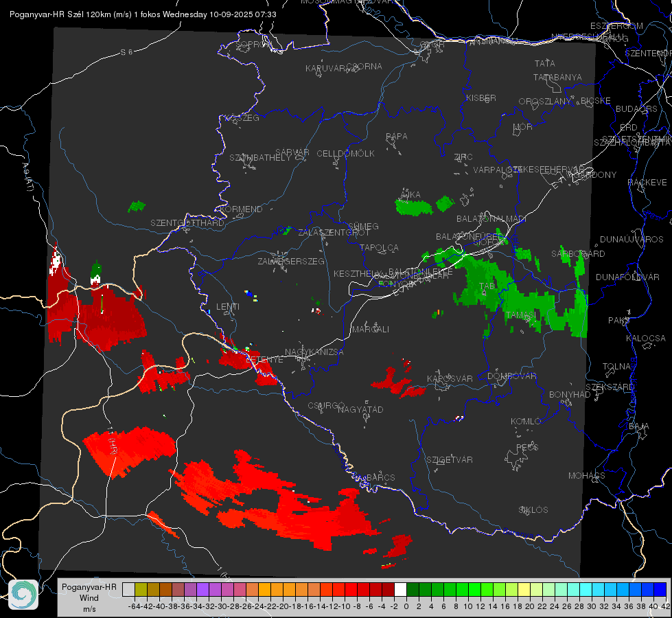Select the TOLNA label
The image size is (672, 618).
pyautogui.click(x=616, y=366)
